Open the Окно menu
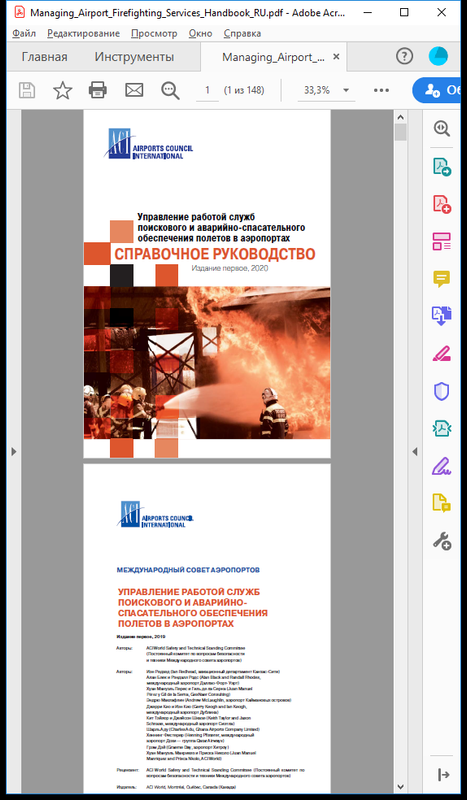Viewport: 467px width, 800px height. pos(201,34)
